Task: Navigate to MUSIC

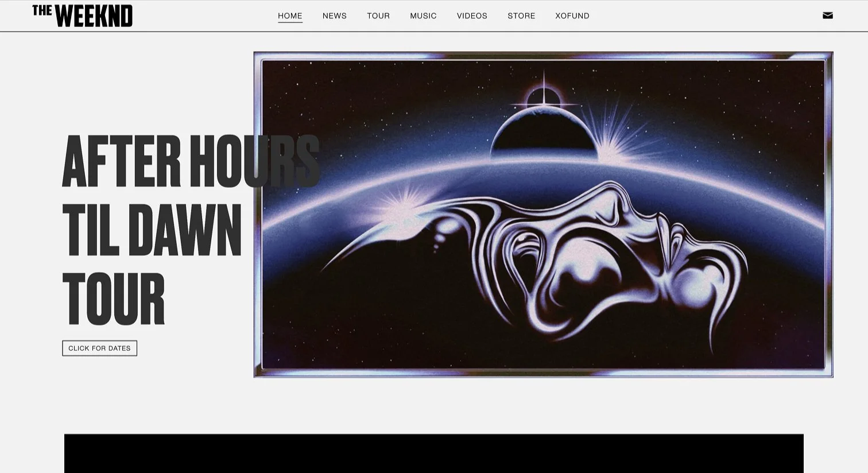Action: [x=423, y=15]
